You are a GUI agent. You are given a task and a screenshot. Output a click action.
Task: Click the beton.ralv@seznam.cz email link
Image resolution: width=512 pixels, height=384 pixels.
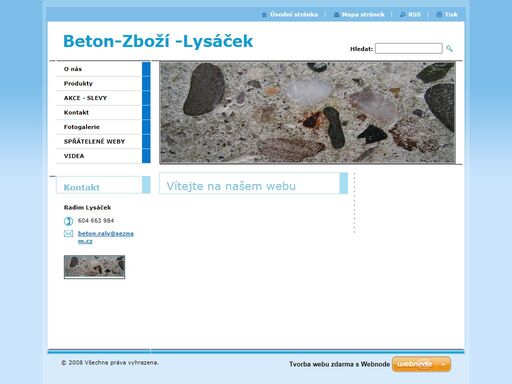[x=105, y=237]
